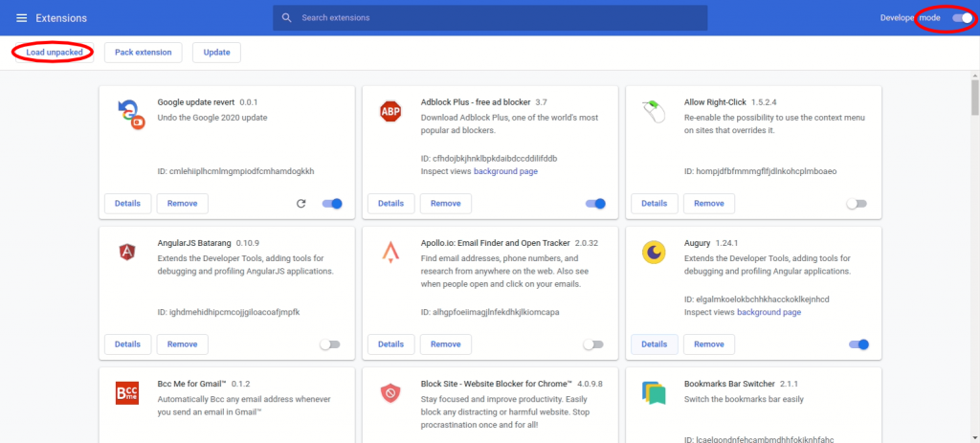This screenshot has height=443, width=980.
Task: Disable the Google update revert extension
Action: click(x=332, y=204)
